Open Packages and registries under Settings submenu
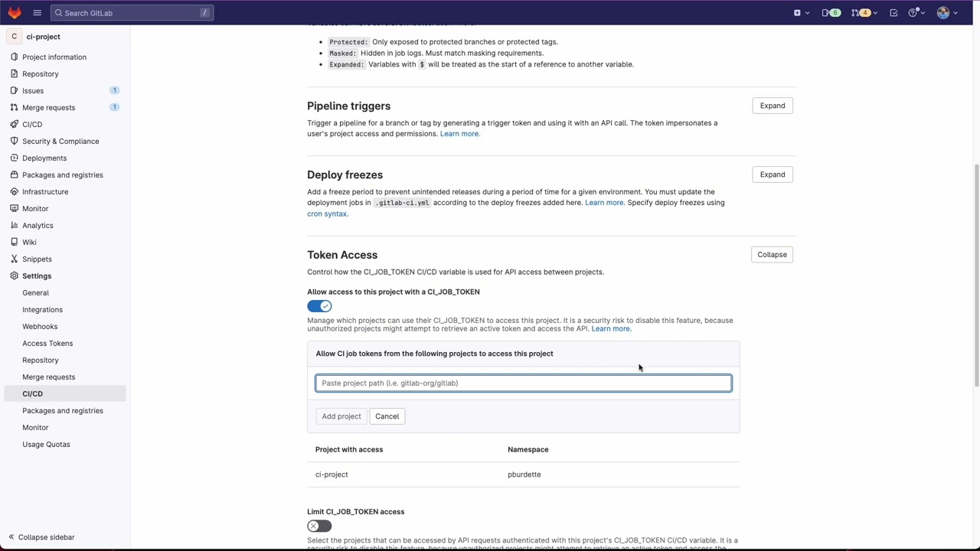Viewport: 980px width, 551px height. tap(62, 410)
